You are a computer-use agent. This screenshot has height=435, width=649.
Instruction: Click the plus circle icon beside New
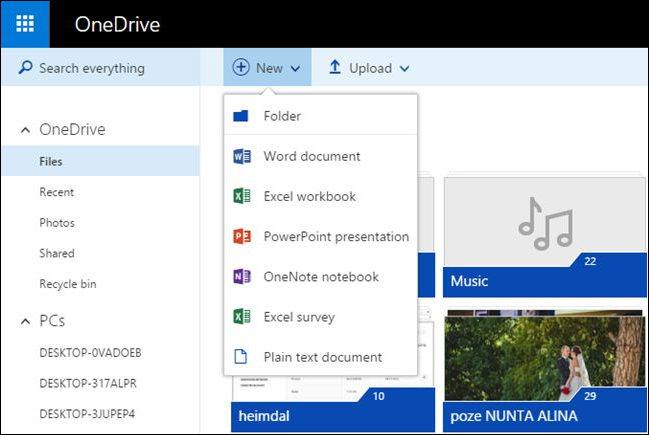coord(241,67)
